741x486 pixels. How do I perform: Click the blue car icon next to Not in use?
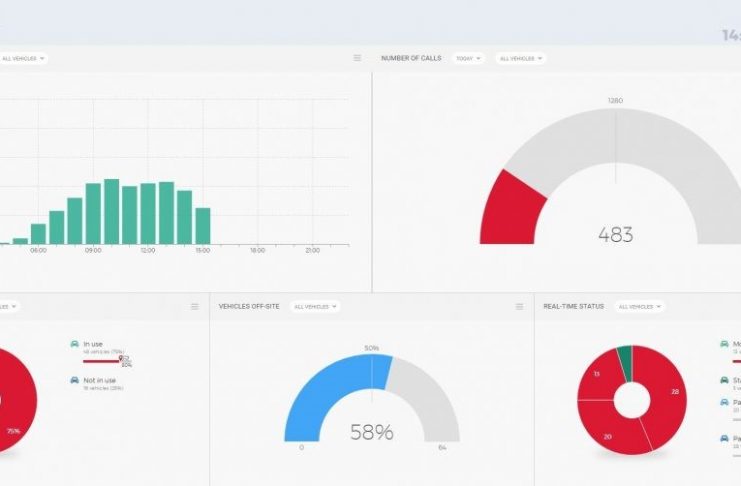[x=75, y=380]
